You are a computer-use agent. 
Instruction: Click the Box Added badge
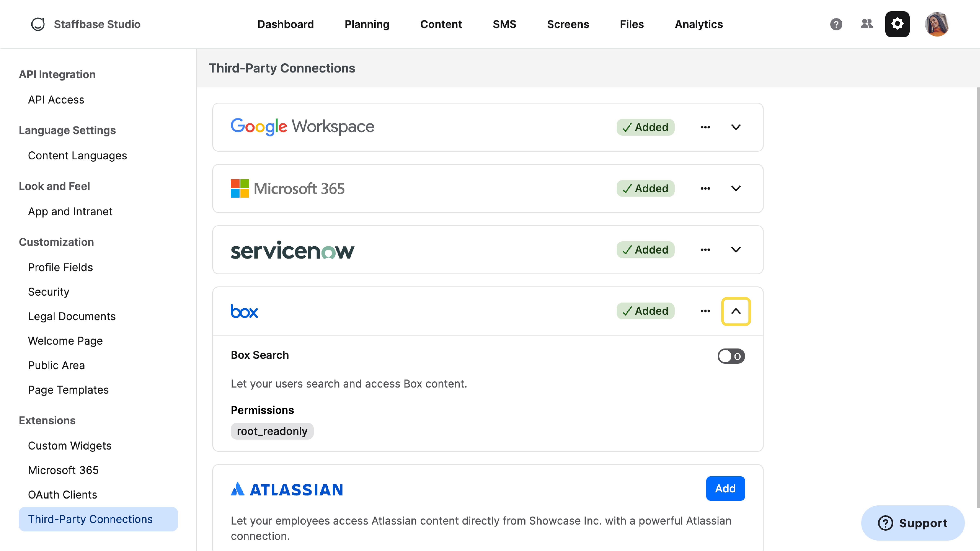tap(646, 311)
